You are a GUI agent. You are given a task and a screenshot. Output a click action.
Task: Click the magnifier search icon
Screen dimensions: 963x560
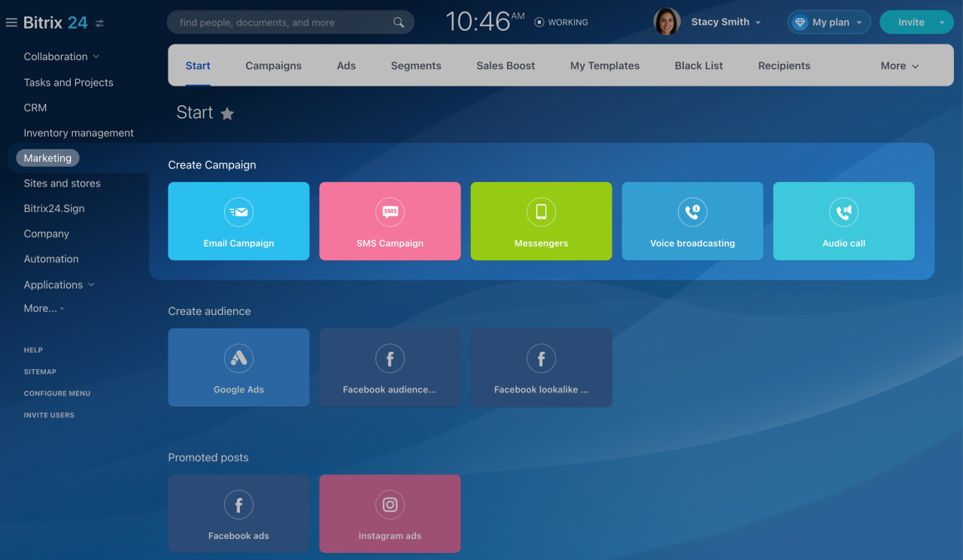(399, 23)
